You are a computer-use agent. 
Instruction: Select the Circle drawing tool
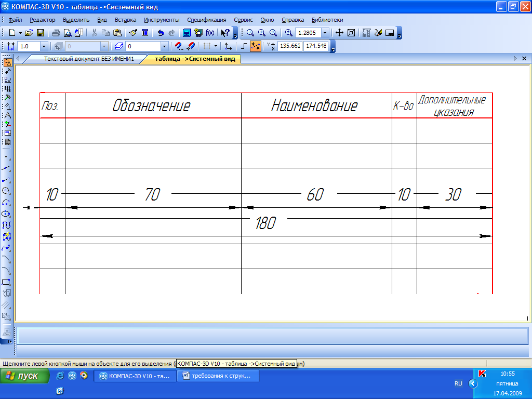7,191
